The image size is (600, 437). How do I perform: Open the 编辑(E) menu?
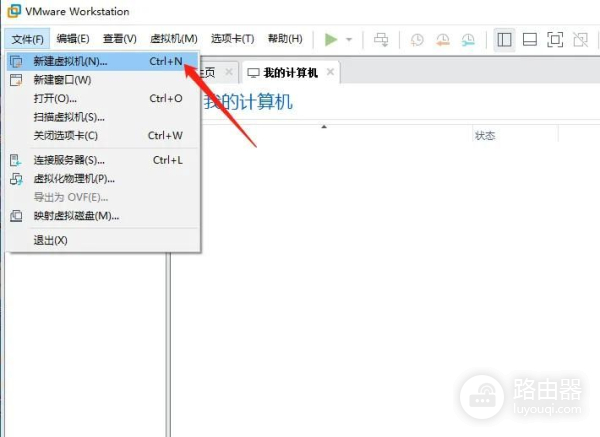click(73, 39)
